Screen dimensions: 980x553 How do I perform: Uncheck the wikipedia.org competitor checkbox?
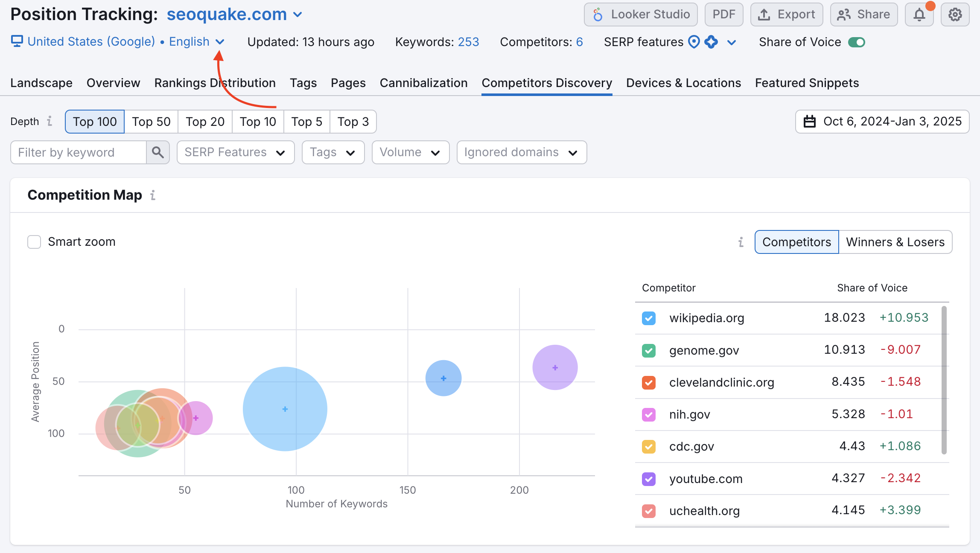649,318
